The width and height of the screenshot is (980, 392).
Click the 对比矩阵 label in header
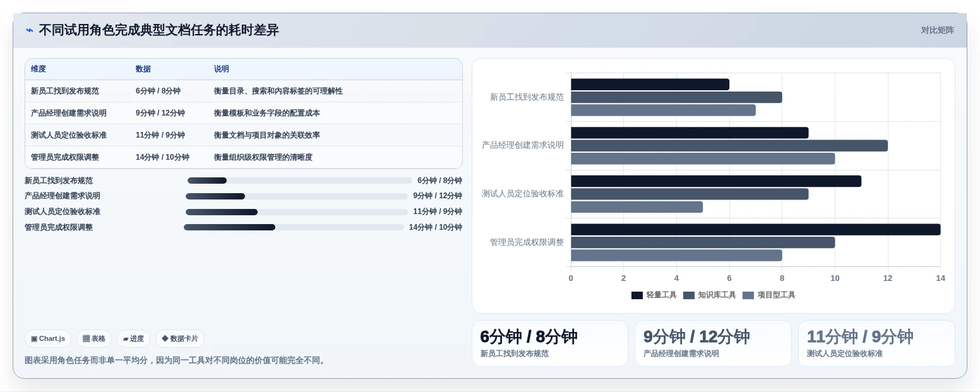tap(937, 30)
